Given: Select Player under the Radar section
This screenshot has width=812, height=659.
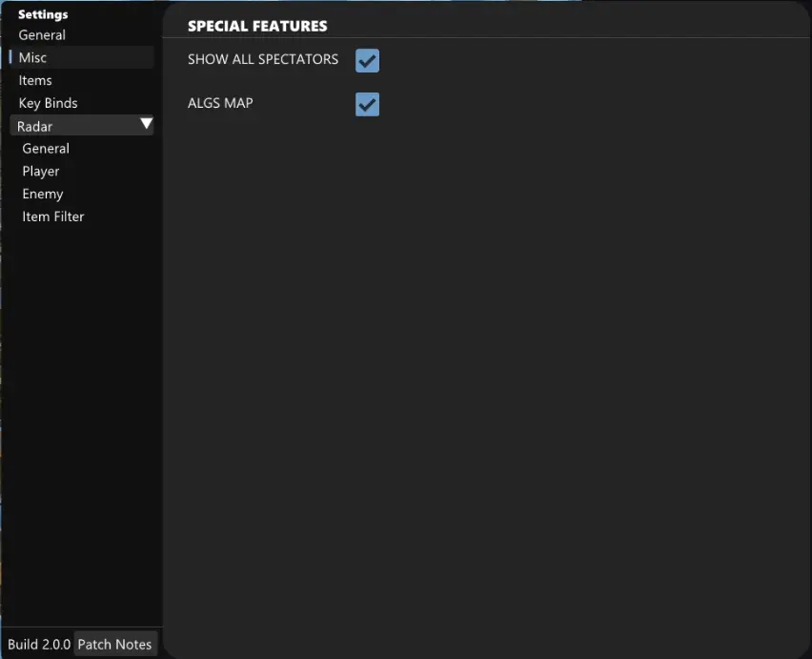Looking at the screenshot, I should 41,172.
